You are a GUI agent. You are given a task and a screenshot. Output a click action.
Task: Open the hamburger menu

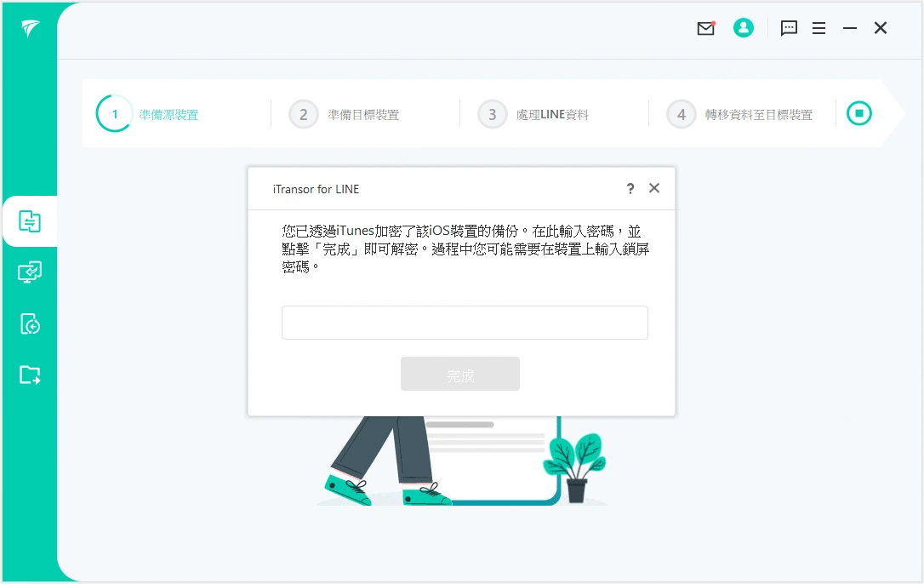(x=818, y=28)
